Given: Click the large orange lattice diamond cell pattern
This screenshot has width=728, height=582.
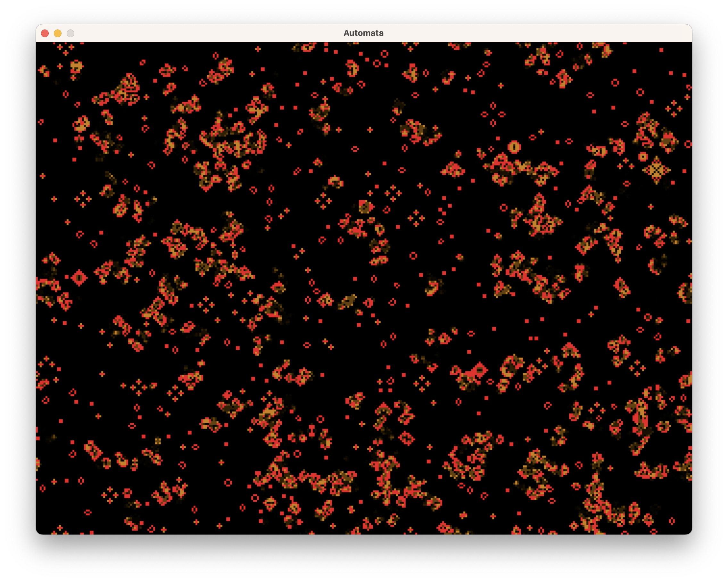Looking at the screenshot, I should [656, 170].
